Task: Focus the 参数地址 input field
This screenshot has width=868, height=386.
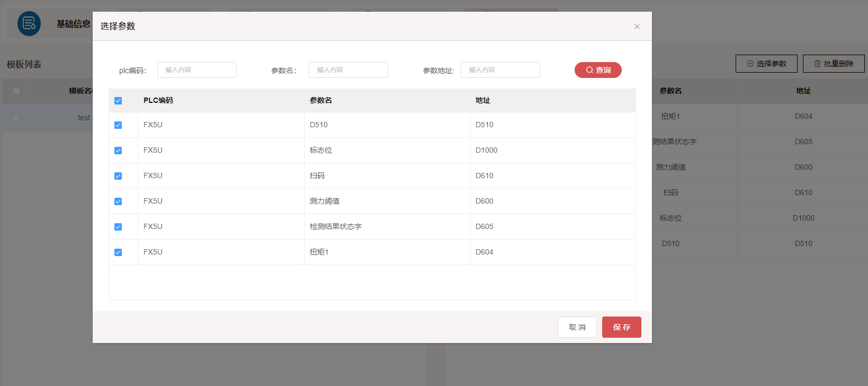Action: click(500, 70)
